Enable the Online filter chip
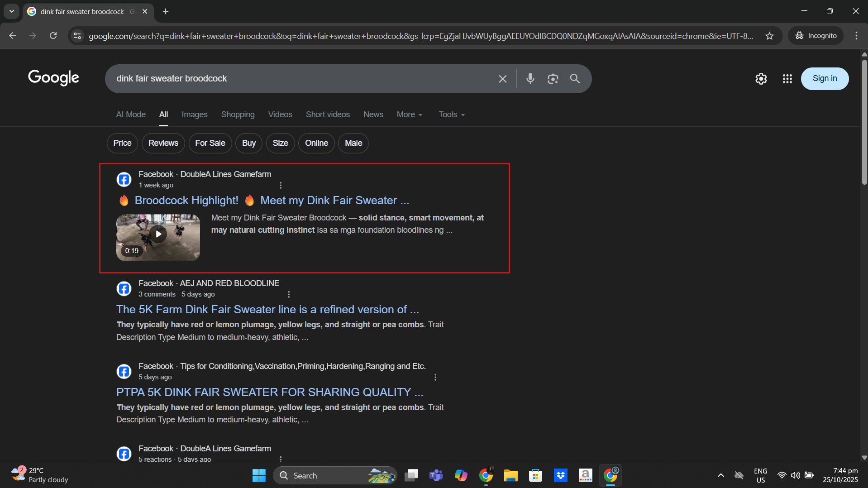868x488 pixels. point(316,143)
